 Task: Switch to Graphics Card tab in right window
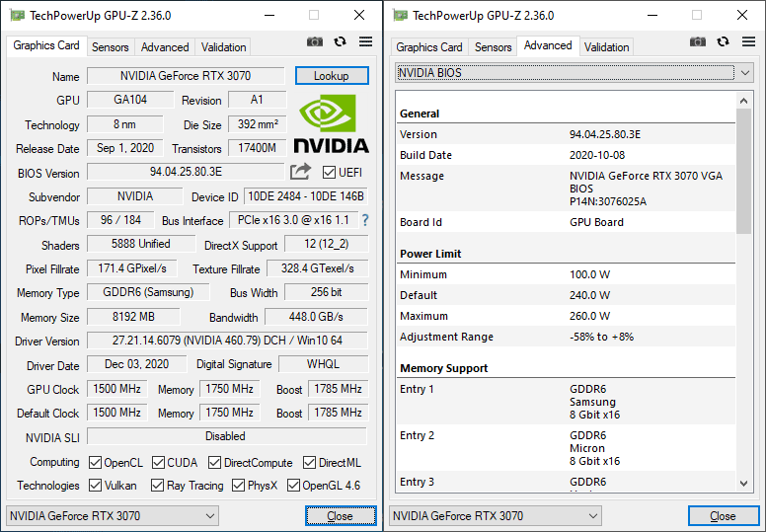click(429, 47)
